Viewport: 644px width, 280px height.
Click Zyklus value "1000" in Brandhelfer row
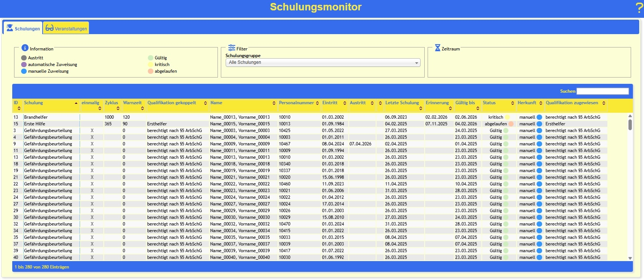[x=109, y=117]
